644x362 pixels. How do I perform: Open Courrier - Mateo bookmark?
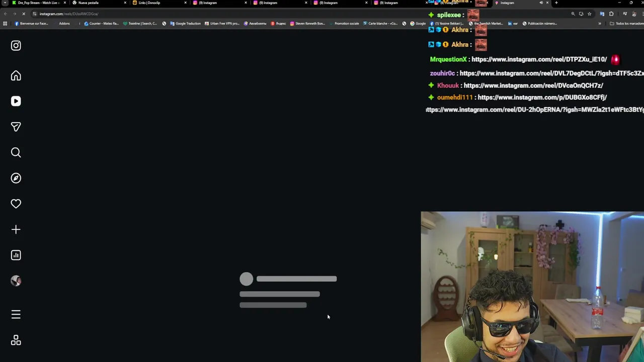click(102, 23)
